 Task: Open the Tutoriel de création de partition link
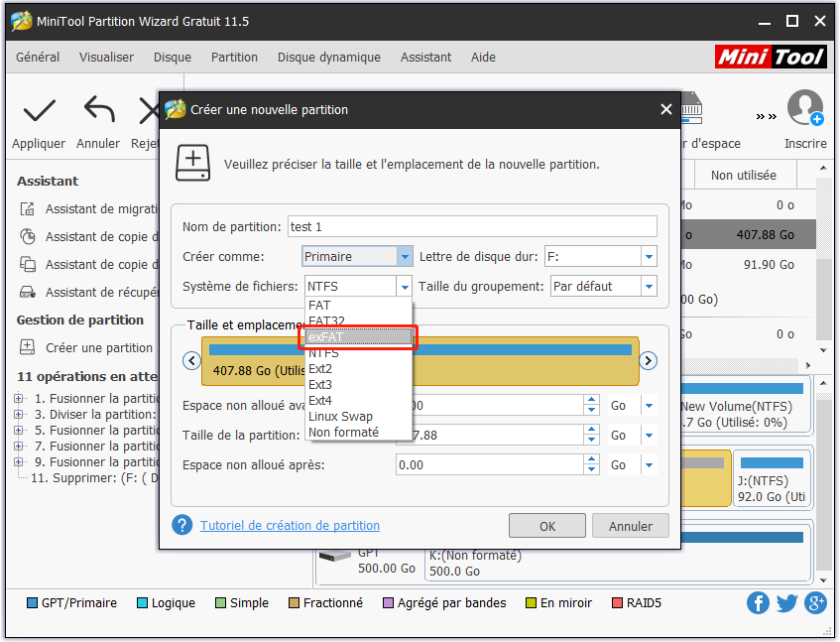(x=290, y=525)
